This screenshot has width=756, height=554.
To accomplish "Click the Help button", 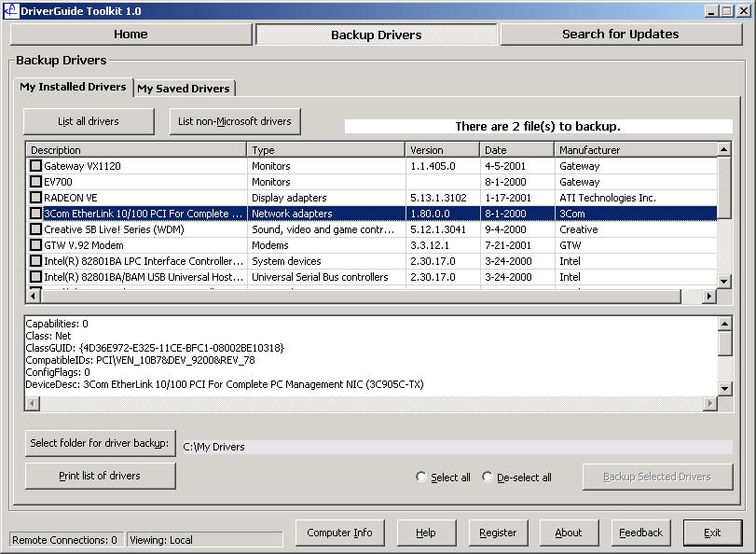I will (426, 533).
